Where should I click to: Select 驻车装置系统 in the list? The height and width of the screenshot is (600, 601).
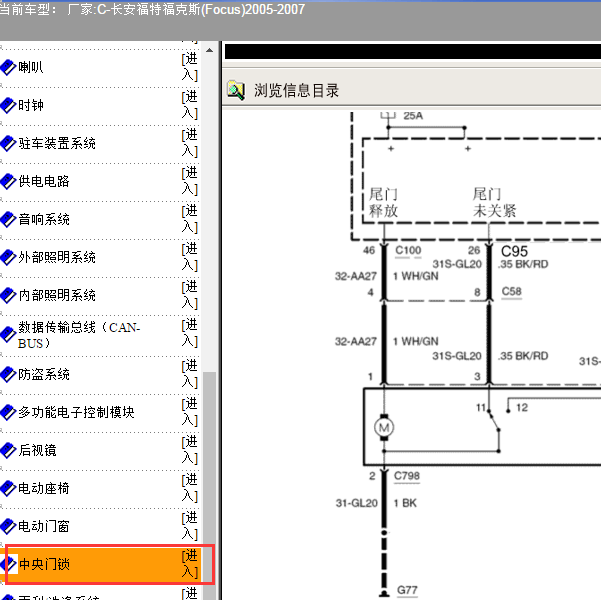(57, 143)
